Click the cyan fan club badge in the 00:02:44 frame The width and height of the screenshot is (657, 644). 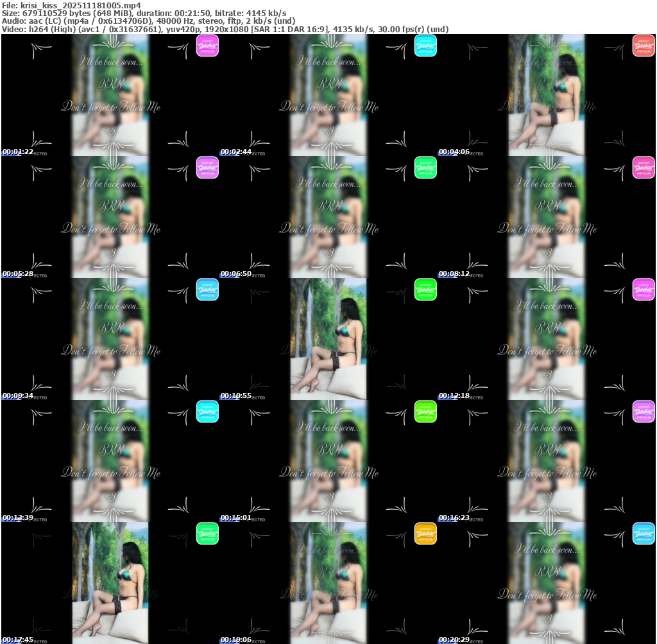pyautogui.click(x=425, y=46)
